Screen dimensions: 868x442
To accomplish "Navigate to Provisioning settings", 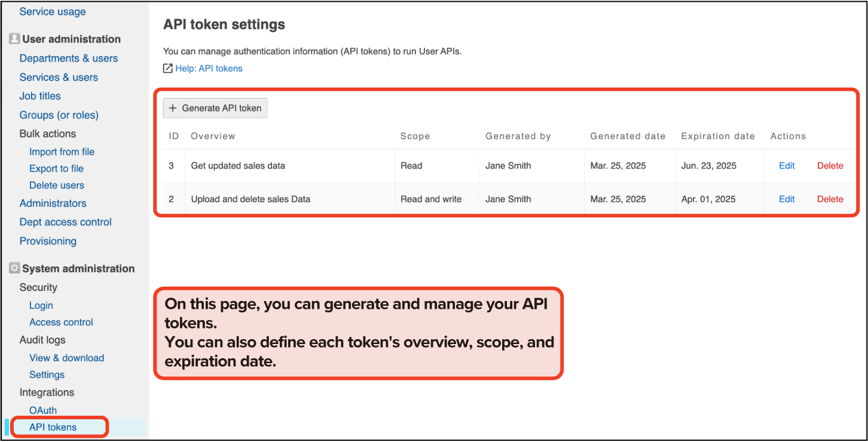I will point(48,241).
